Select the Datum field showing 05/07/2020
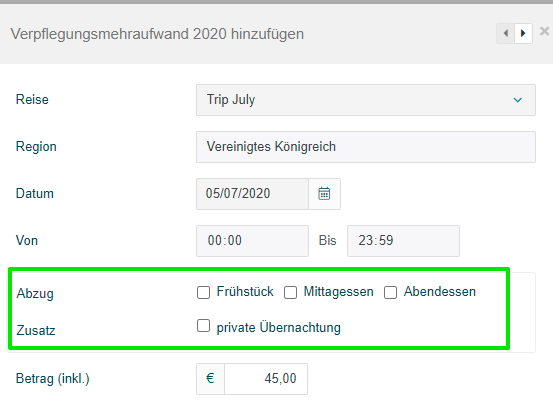The image size is (553, 407). [253, 194]
